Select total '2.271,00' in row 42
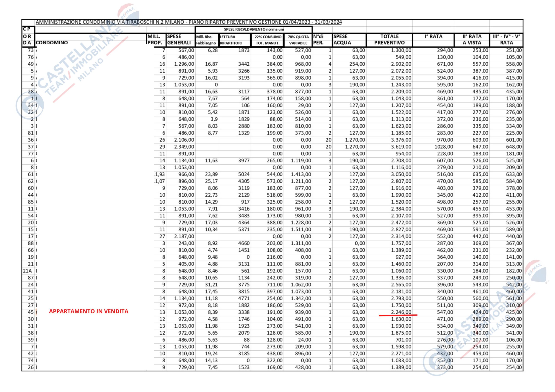Screen dimensions: 555x392 [401, 354]
